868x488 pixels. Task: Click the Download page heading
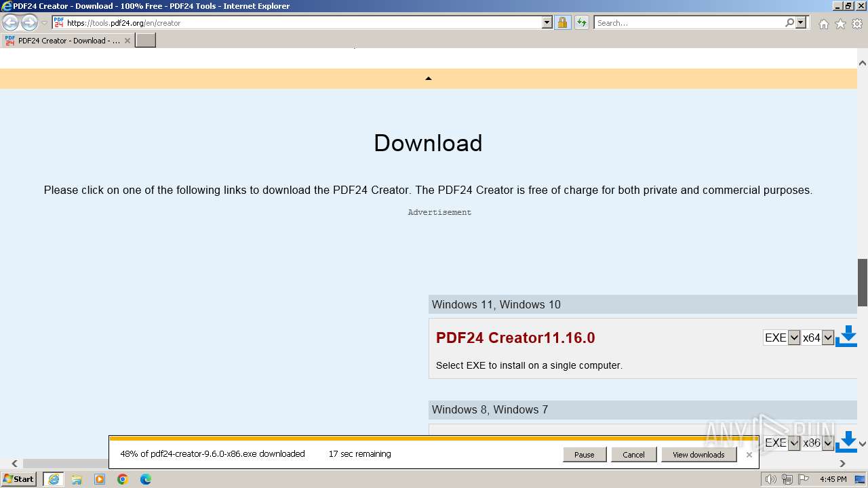tap(428, 143)
